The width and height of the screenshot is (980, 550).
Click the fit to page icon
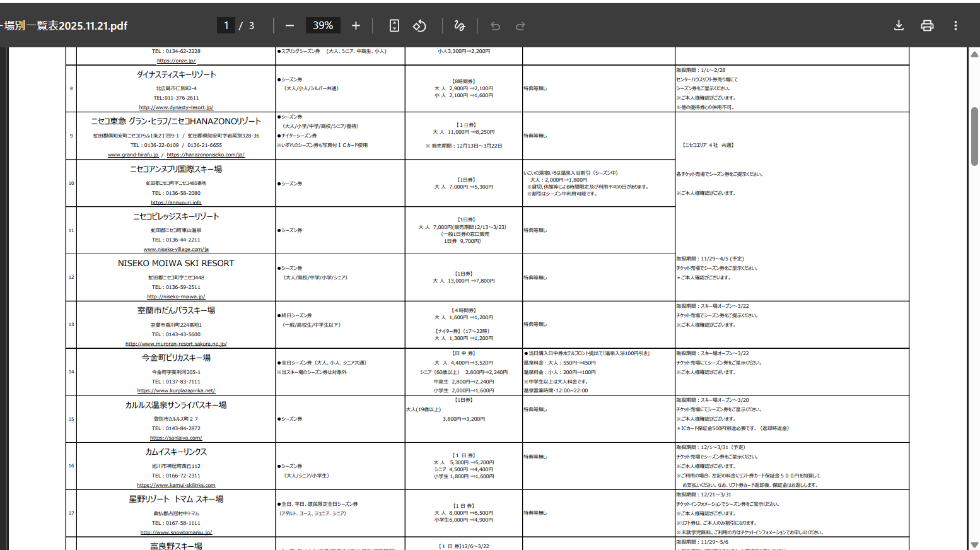point(394,26)
